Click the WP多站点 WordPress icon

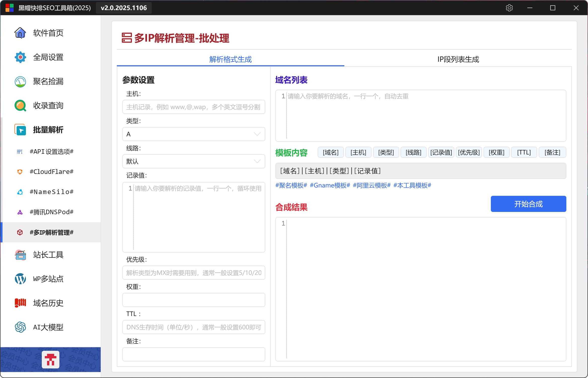coord(20,279)
